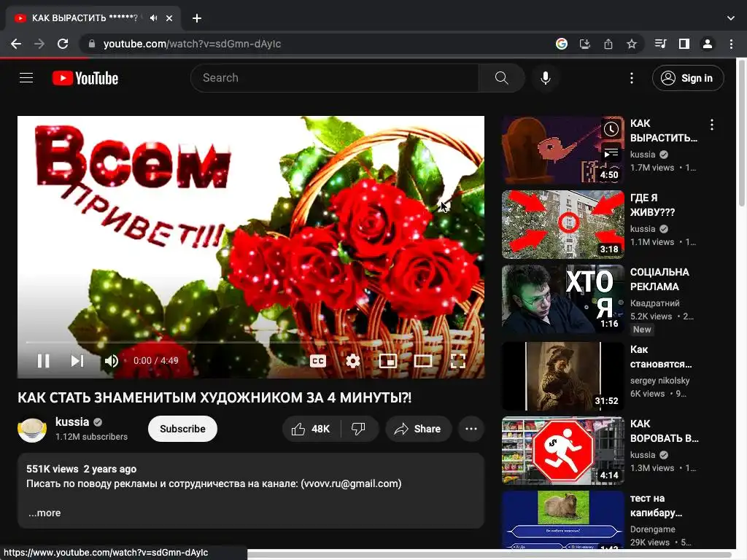
Task: View site info lock icon
Action: (x=91, y=44)
